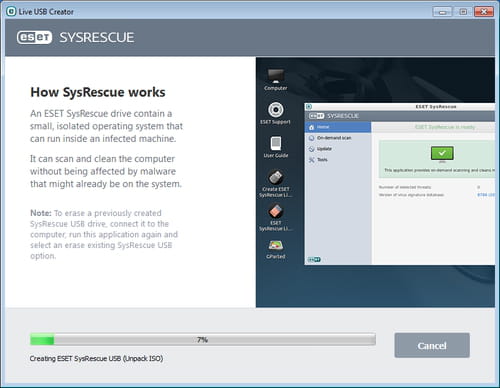Click paragraph 'It can scan and clean'

[x=106, y=171]
